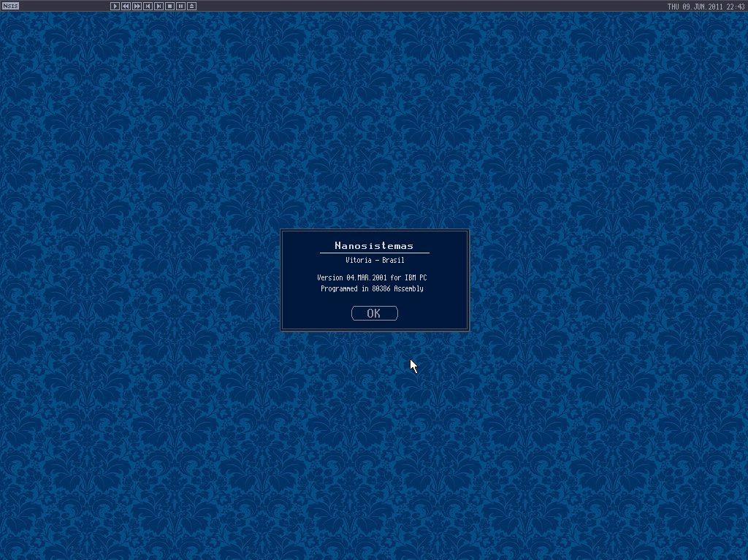
Task: Click the Programmed in 80386 Assembly line
Action: pyautogui.click(x=372, y=289)
